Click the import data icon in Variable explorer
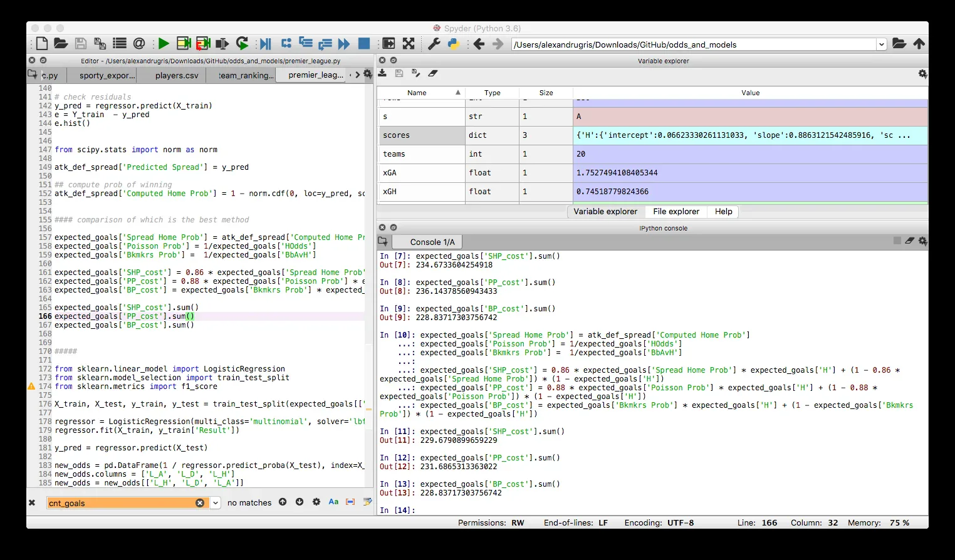Image resolution: width=955 pixels, height=560 pixels. pyautogui.click(x=382, y=73)
